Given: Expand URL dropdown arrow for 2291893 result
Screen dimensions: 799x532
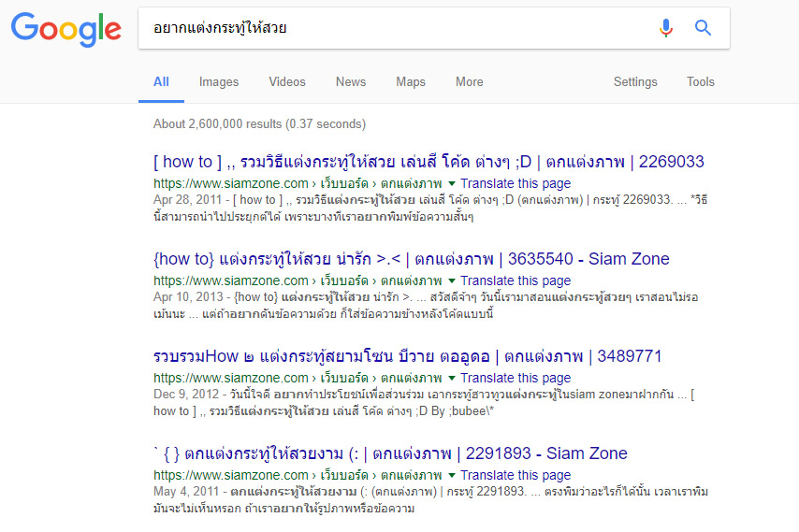Looking at the screenshot, I should [x=452, y=475].
